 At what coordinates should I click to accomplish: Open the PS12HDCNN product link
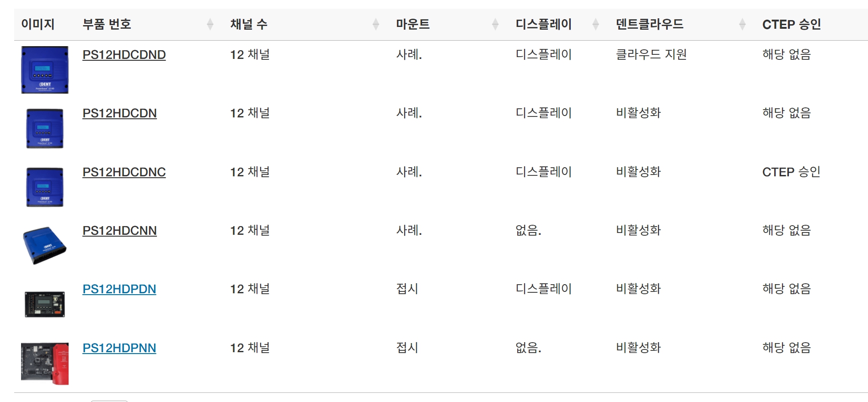(x=119, y=231)
